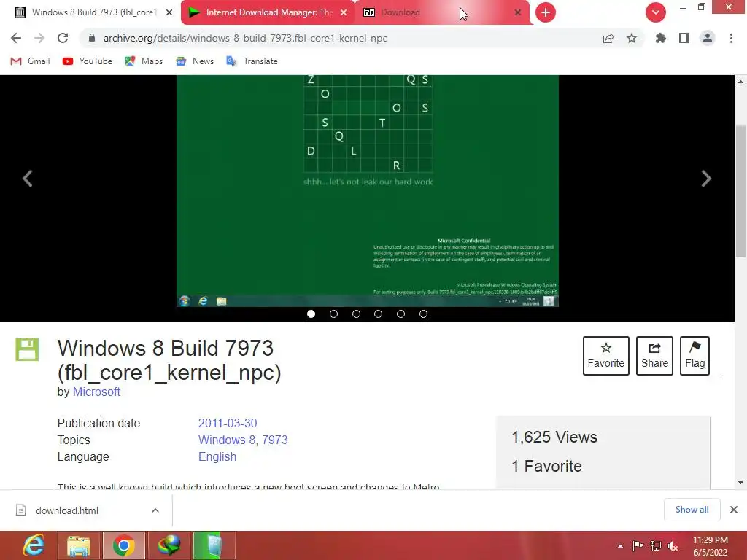Screen dimensions: 747x560
Task: Click the muted volume tray icon
Action: (673, 545)
